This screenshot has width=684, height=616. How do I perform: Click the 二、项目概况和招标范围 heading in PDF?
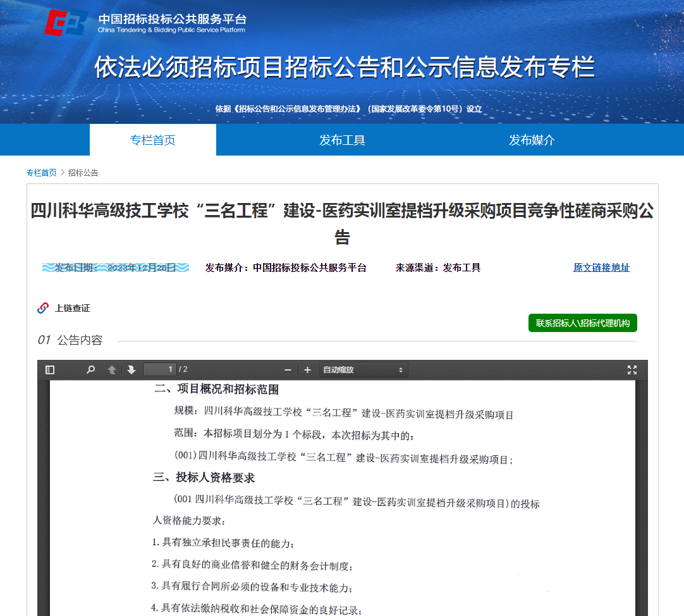click(x=216, y=389)
